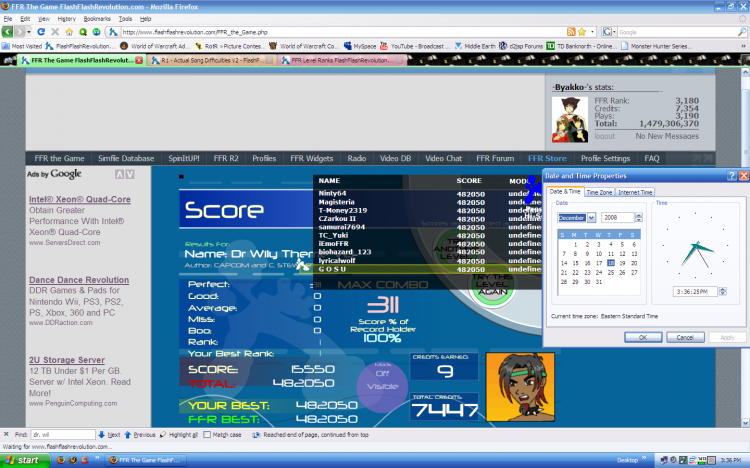The image size is (750, 468).
Task: Click the help question mark in Date dialog
Action: coord(731,176)
